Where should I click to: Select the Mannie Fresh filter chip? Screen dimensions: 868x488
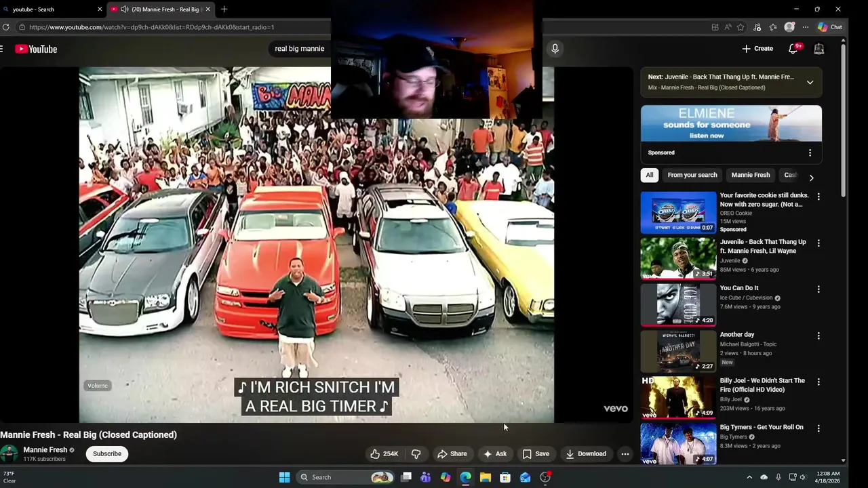[x=751, y=175]
